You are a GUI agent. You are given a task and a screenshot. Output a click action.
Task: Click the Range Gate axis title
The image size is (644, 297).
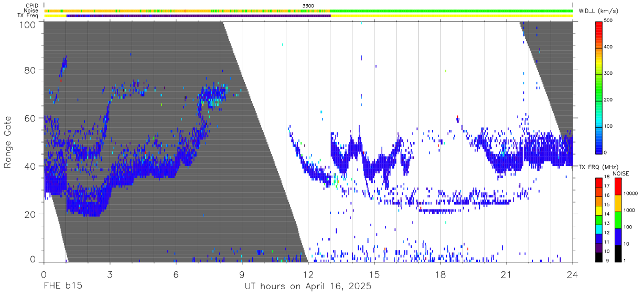(8, 142)
